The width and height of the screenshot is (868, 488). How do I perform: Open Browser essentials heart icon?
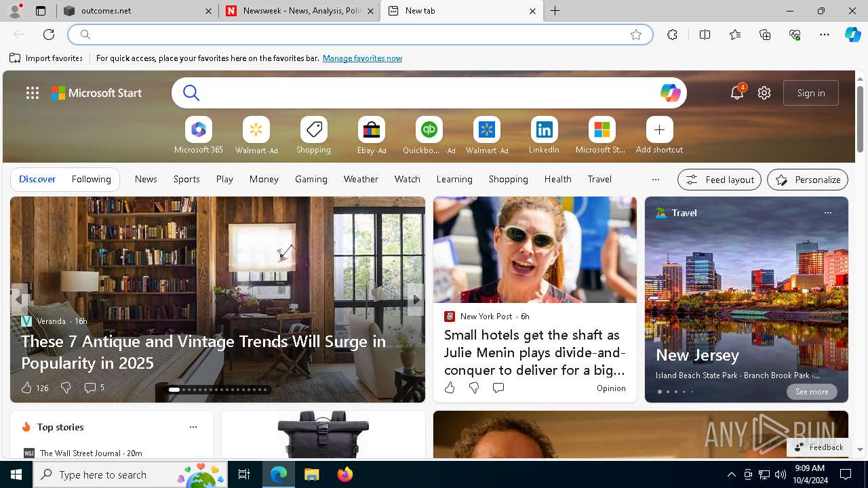(795, 35)
